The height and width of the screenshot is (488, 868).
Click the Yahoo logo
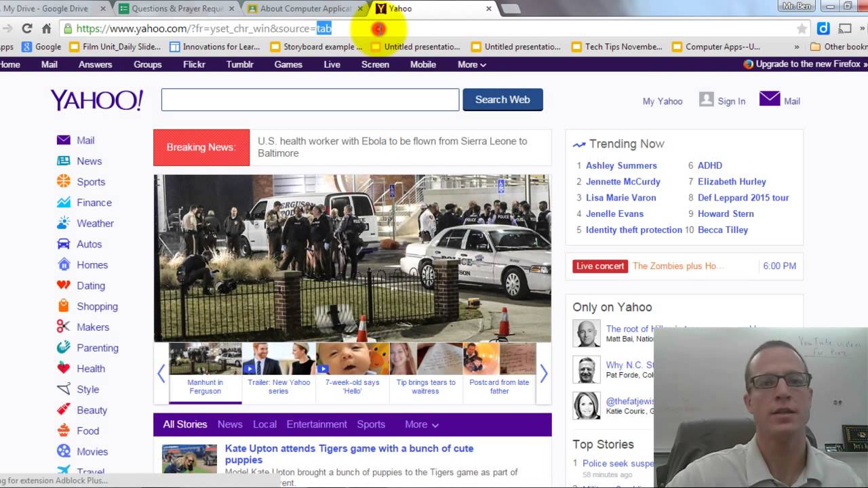97,100
